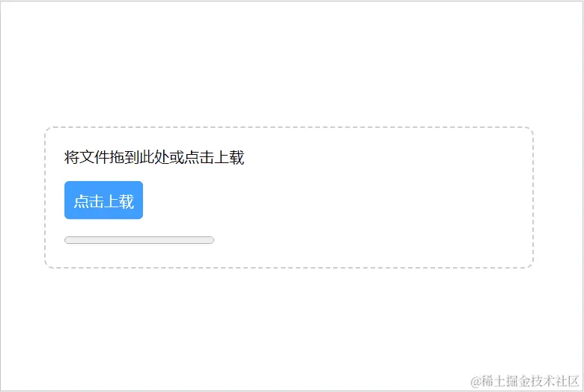Image resolution: width=584 pixels, height=392 pixels.
Task: Click the left end of the progress bar
Action: (x=67, y=240)
